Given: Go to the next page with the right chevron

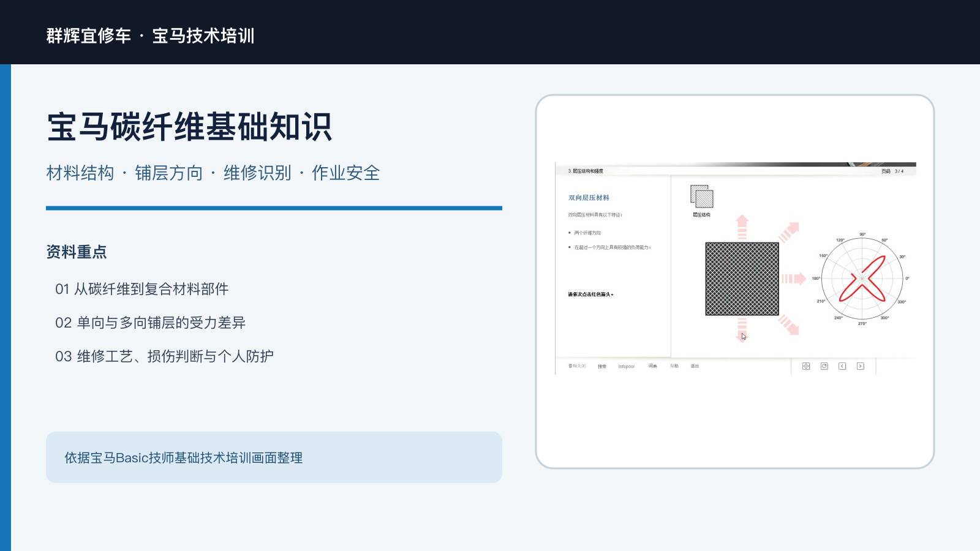Looking at the screenshot, I should (861, 366).
